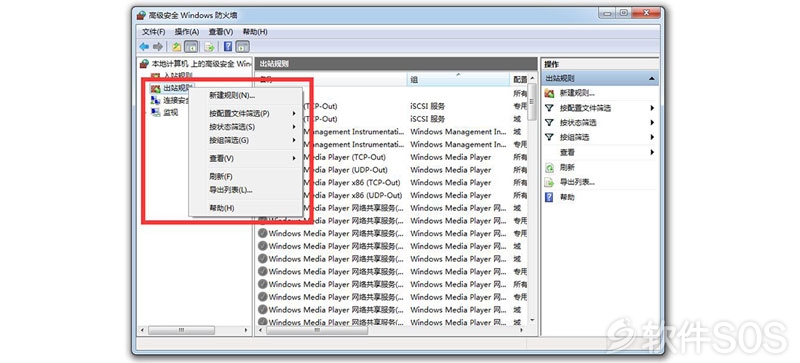Click the funnel icon beside 按配置文件筛选 action
This screenshot has height=363, width=800.
(x=549, y=108)
